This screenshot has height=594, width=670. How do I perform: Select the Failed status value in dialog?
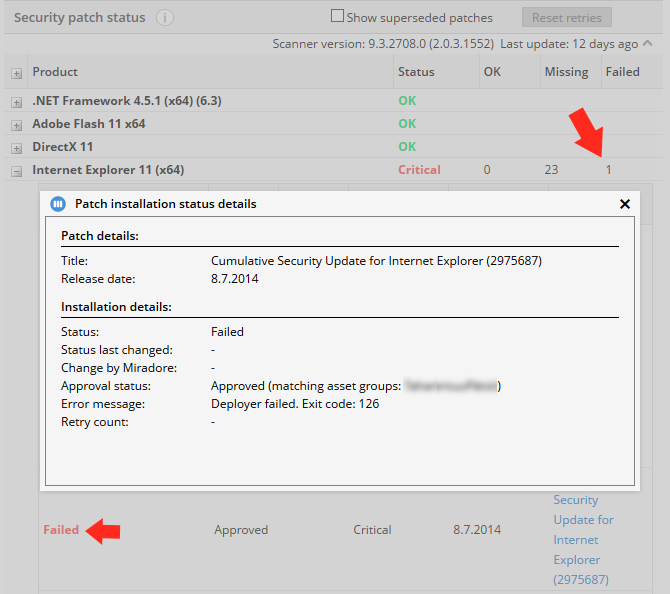(227, 332)
